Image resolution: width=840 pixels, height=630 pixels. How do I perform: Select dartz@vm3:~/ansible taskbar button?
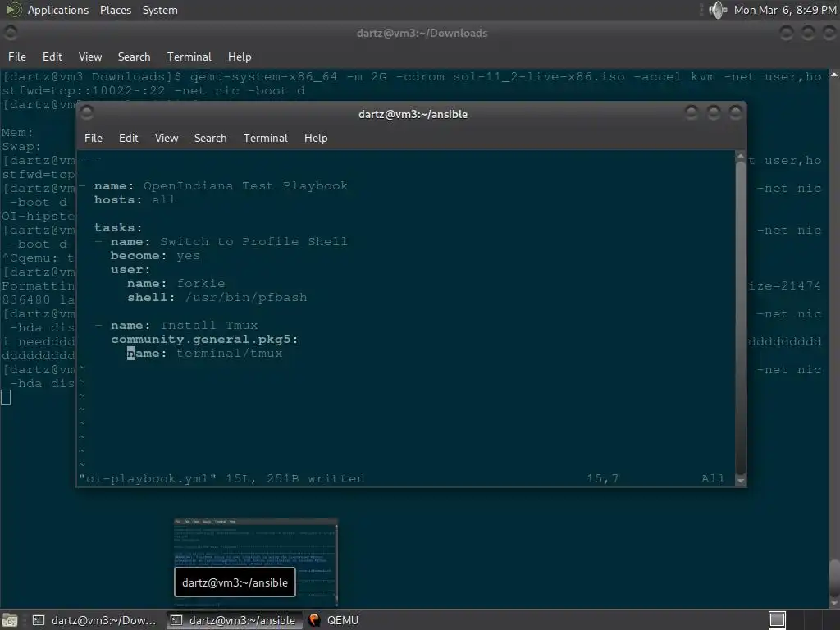click(234, 620)
